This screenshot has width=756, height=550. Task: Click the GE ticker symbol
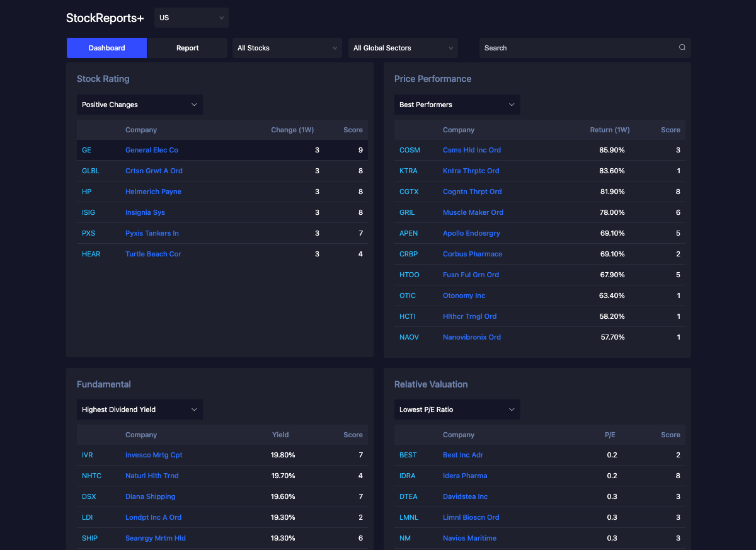[x=86, y=150]
